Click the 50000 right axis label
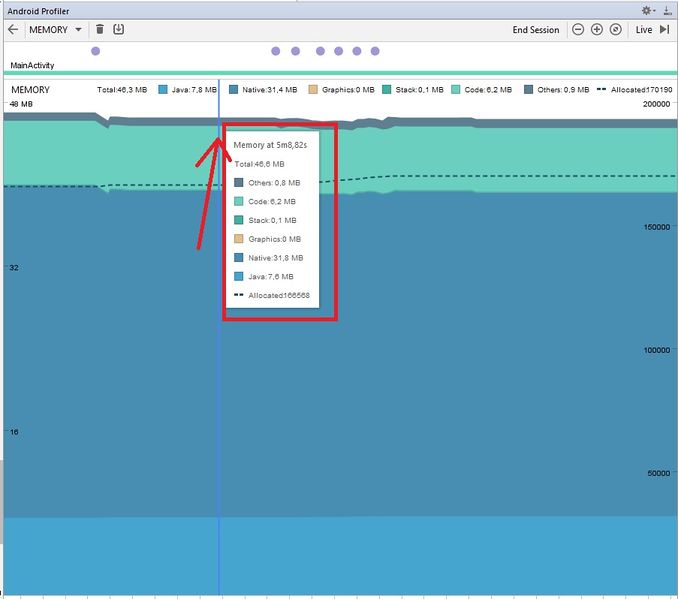This screenshot has height=599, width=678. [659, 473]
